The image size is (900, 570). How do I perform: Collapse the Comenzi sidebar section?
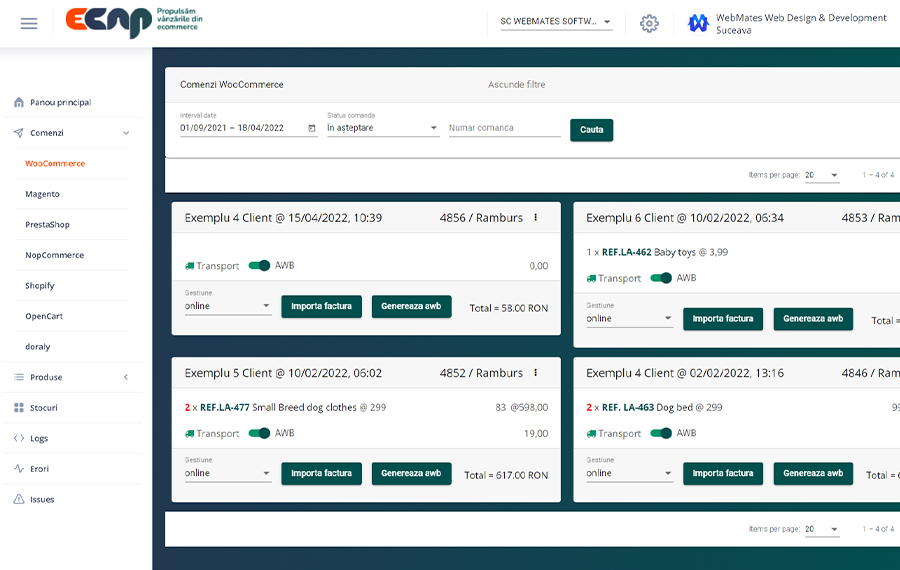126,133
